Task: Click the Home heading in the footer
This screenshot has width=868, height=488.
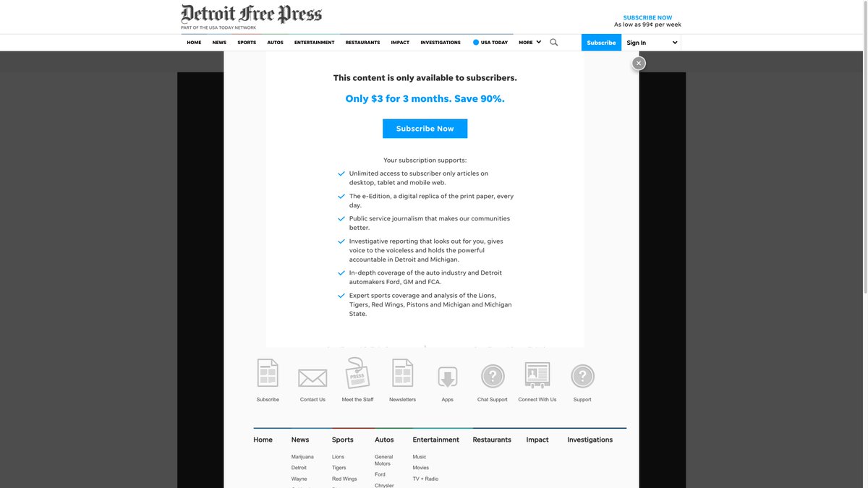Action: 263,440
